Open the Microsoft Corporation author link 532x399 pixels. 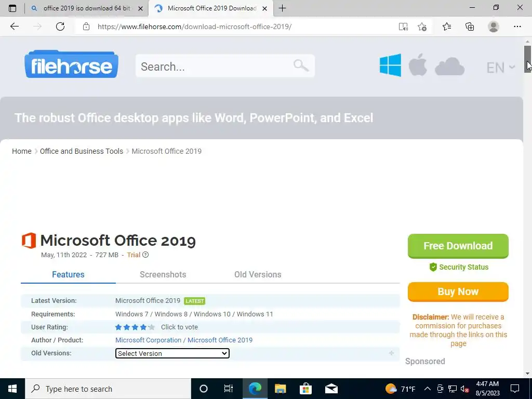[x=148, y=340]
